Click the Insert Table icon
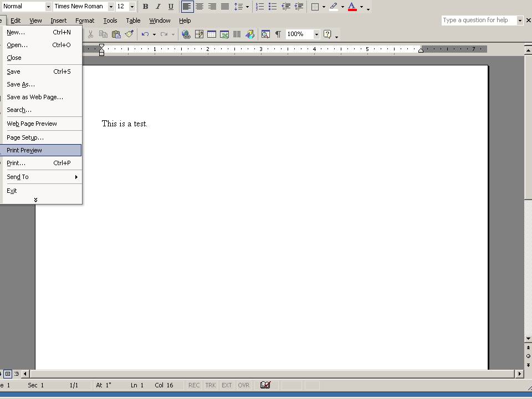The width and height of the screenshot is (532, 399). click(212, 34)
